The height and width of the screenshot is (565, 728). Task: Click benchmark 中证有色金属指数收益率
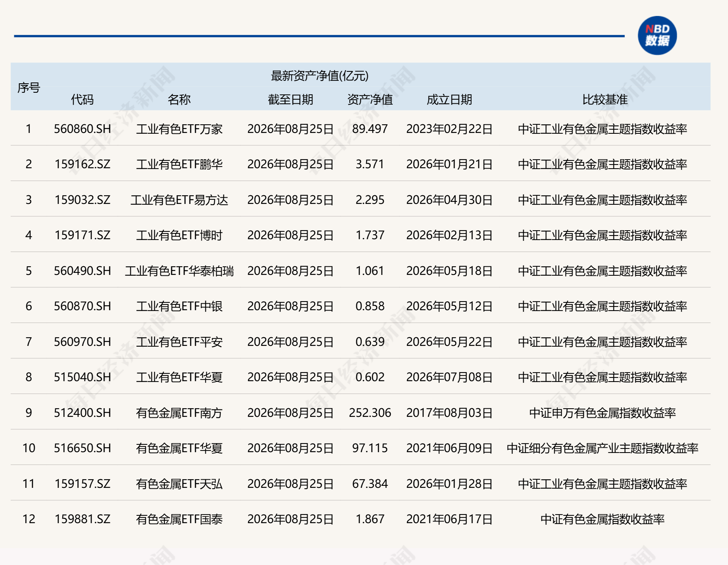pyautogui.click(x=602, y=519)
